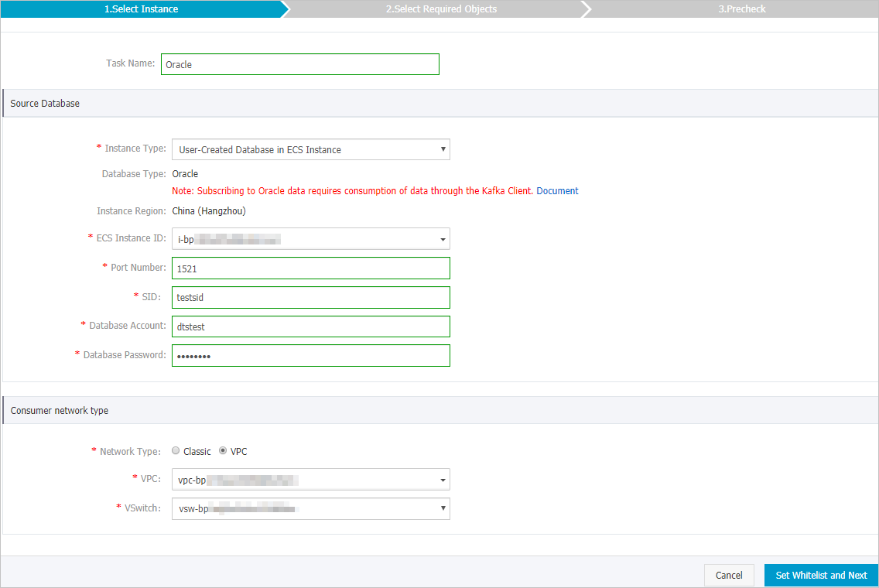Click the VSwitch dropdown arrow

441,508
